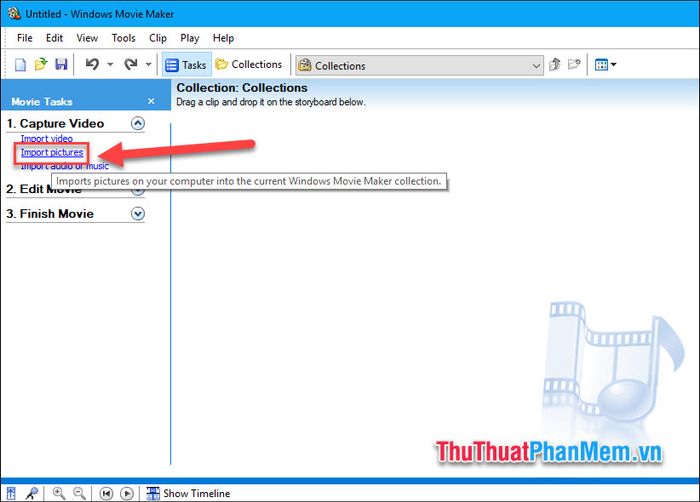Screen dimensions: 700x502
Task: Save the project with the floppy disk icon
Action: 61,65
